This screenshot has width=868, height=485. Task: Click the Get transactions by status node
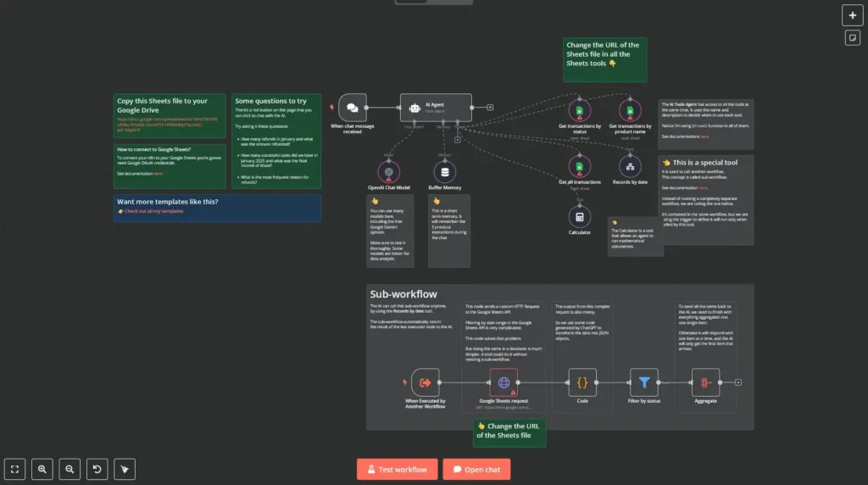(580, 110)
